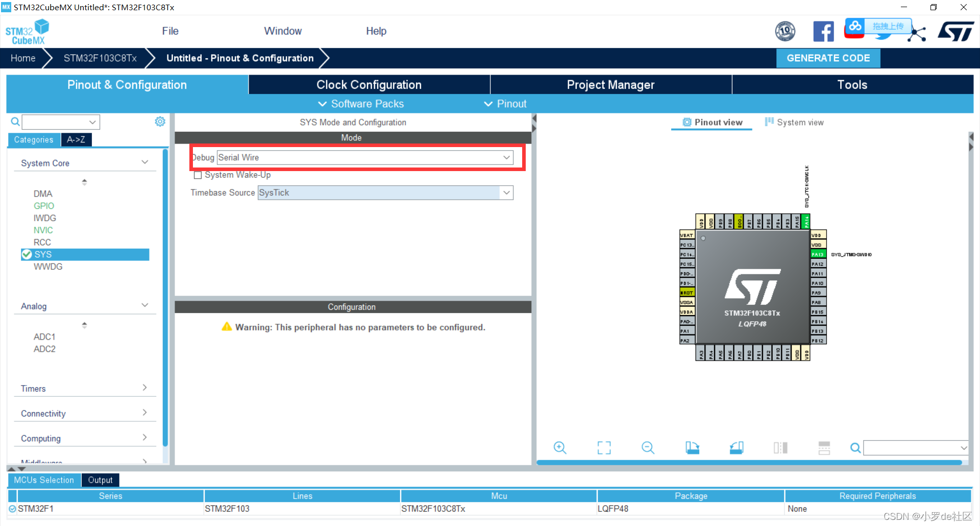Click the STM32F1 row radio indicator
Viewport: 980px width, 526px height.
pos(12,509)
